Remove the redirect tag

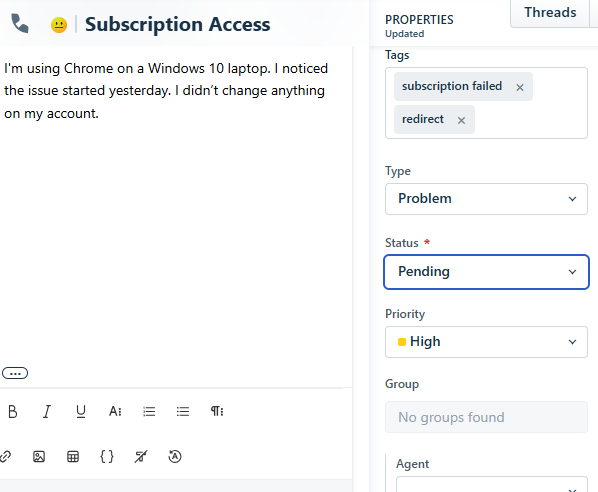pyautogui.click(x=461, y=121)
